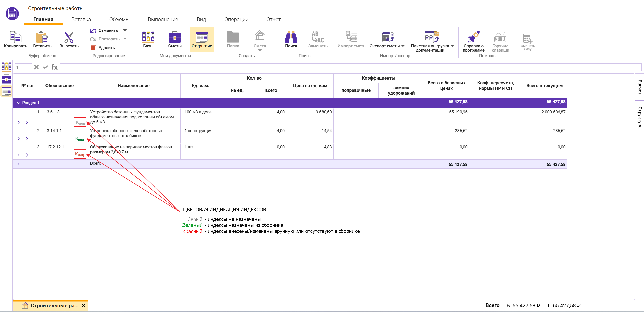Expand the Export estimate (Экспорт сметы) dropdown
The height and width of the screenshot is (312, 644).
pyautogui.click(x=403, y=46)
